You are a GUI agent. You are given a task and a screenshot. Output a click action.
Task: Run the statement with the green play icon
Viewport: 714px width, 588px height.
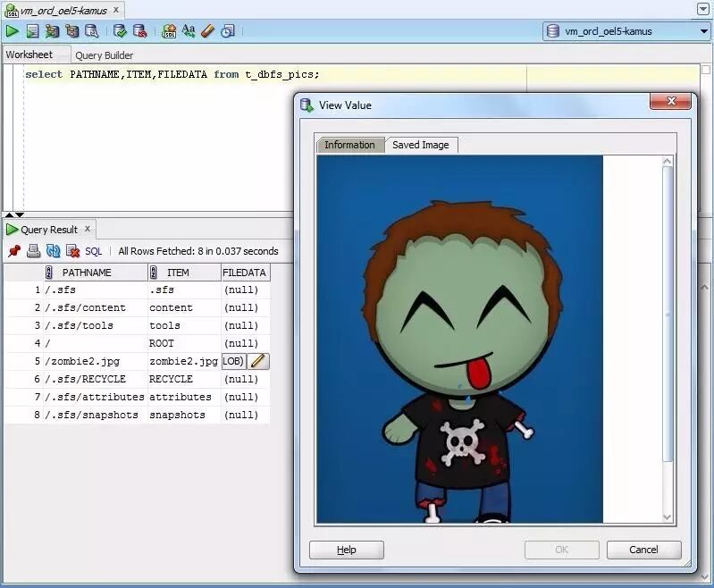13,31
